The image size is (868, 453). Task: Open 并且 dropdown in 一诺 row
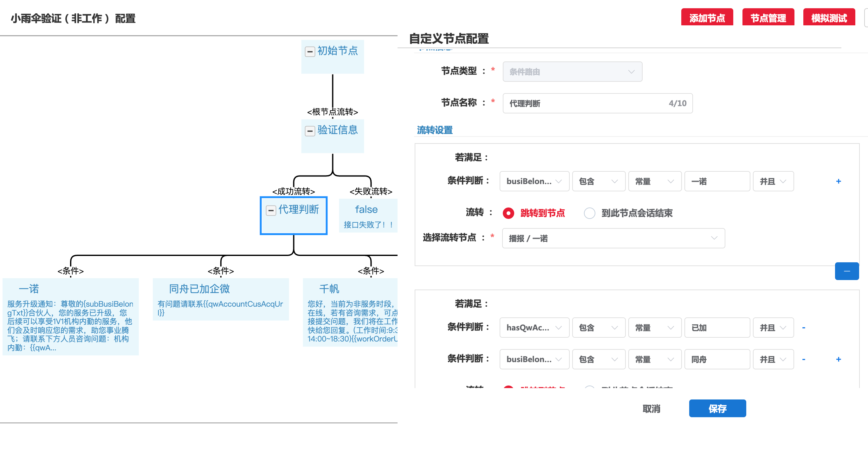point(773,181)
